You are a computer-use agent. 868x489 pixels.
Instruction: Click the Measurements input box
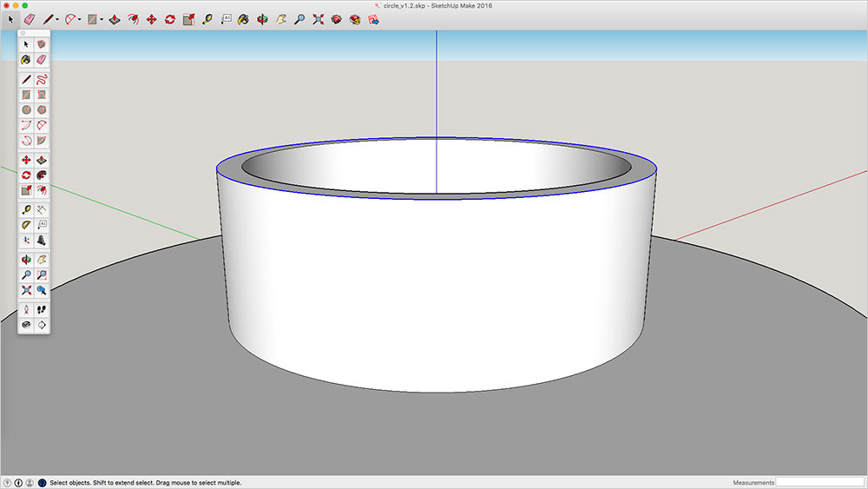pyautogui.click(x=819, y=482)
